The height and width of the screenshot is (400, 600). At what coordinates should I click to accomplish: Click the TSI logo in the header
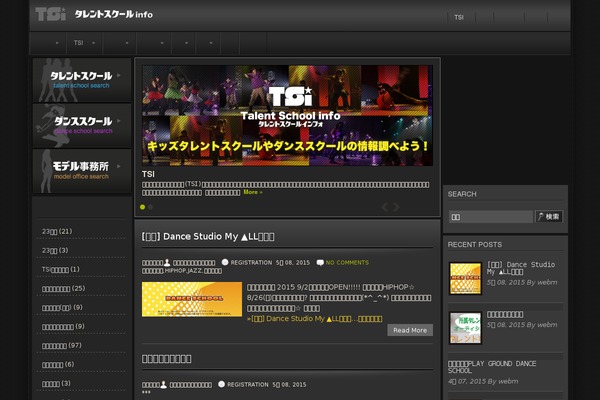(51, 14)
